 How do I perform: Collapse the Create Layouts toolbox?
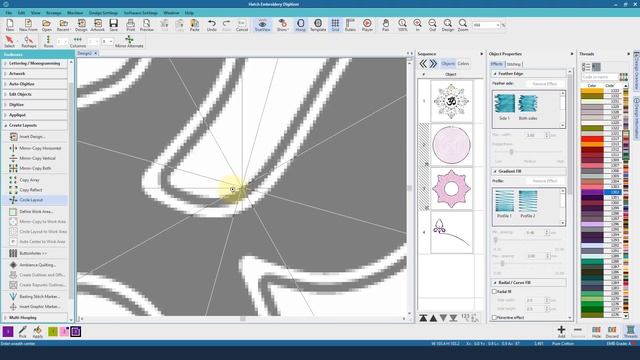[35, 125]
